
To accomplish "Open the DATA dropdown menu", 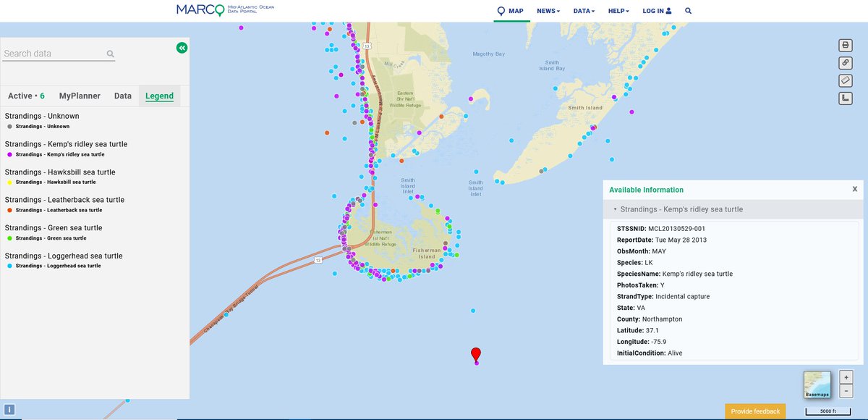I will (584, 11).
